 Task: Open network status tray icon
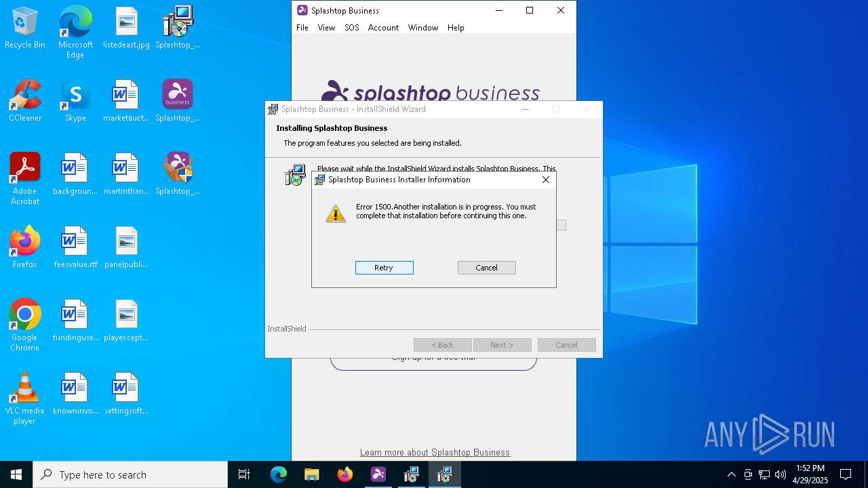764,474
